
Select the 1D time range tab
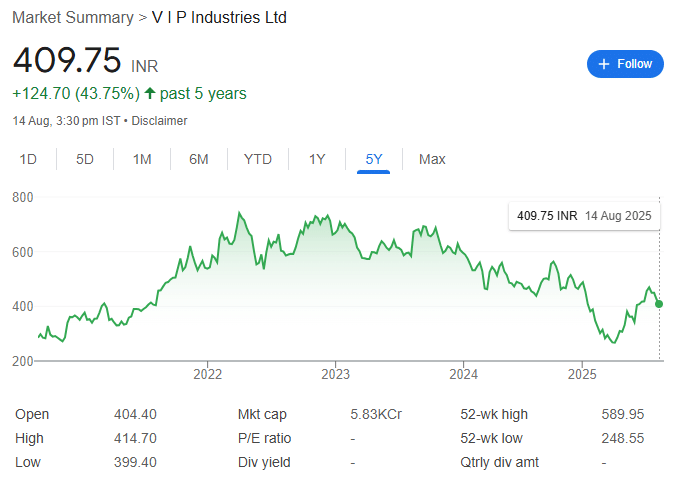pyautogui.click(x=28, y=159)
